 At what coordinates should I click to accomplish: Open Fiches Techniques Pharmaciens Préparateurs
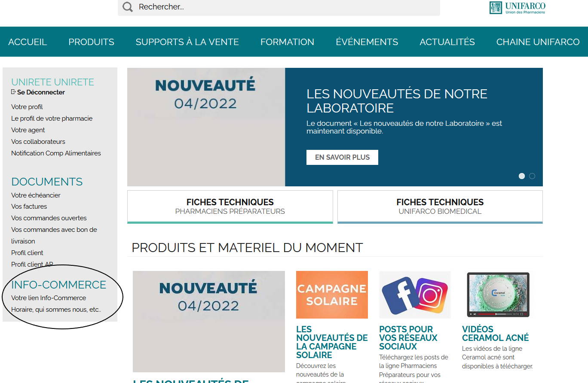click(x=230, y=207)
